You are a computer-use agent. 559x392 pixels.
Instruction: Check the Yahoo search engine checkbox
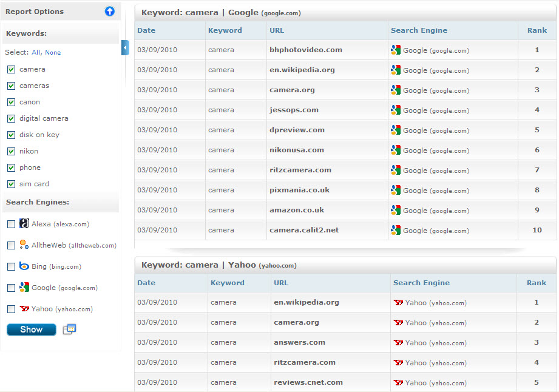coord(11,309)
